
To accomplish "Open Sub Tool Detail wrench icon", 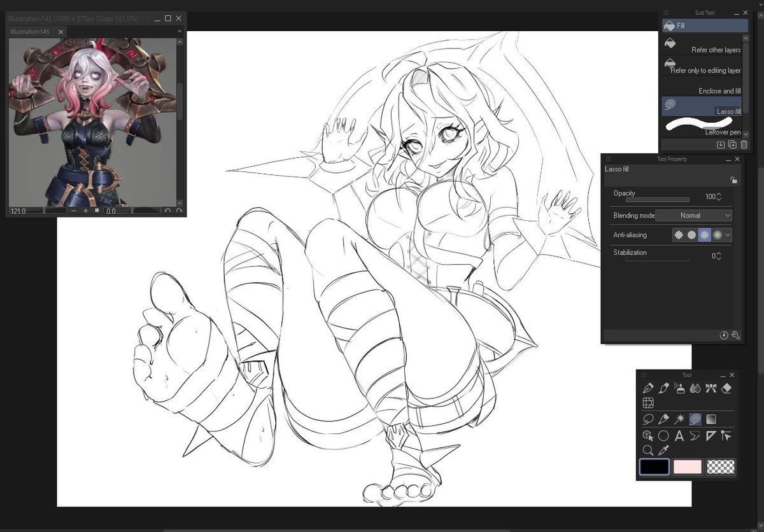I will [736, 335].
